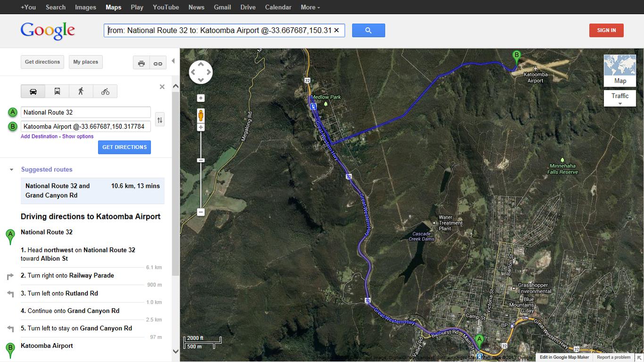Click the turn right arrow for step 2
The image size is (644, 362).
pyautogui.click(x=10, y=276)
